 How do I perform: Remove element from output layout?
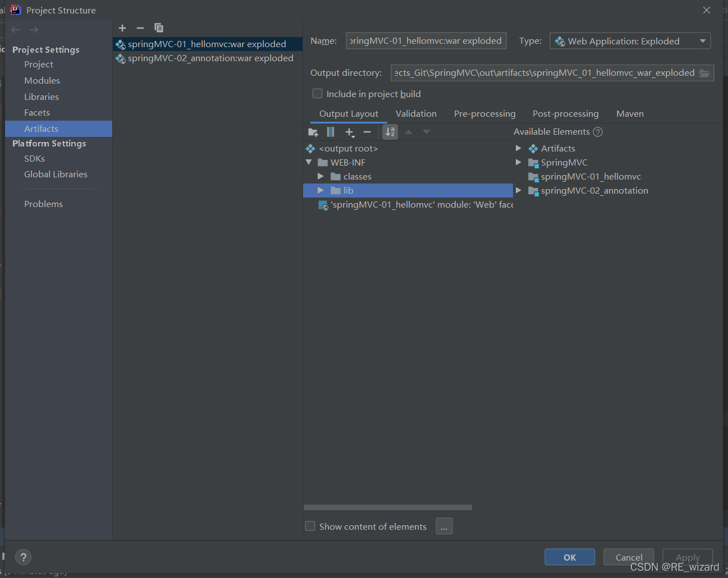click(367, 132)
